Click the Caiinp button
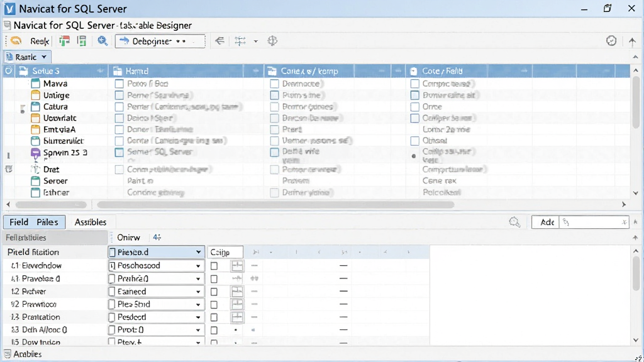This screenshot has width=644, height=362. [225, 252]
